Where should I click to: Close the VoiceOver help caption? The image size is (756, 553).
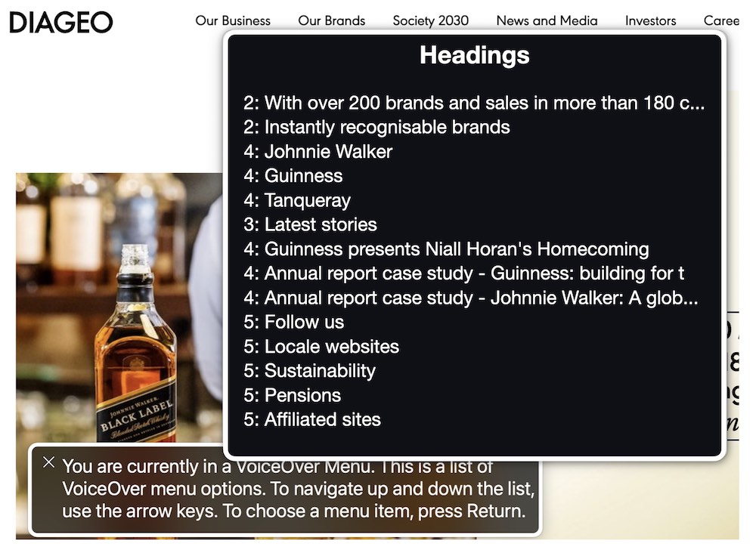click(x=48, y=462)
